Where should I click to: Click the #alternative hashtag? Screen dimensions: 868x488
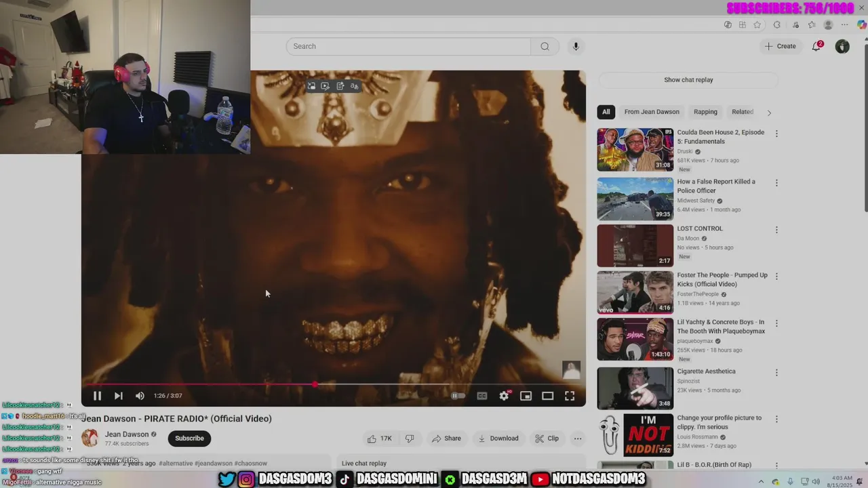(175, 464)
